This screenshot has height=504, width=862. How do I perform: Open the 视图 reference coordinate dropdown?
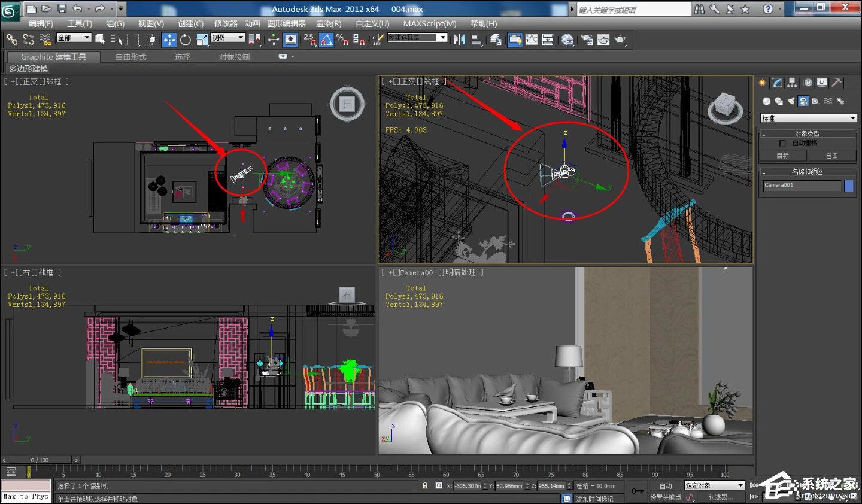click(x=228, y=38)
